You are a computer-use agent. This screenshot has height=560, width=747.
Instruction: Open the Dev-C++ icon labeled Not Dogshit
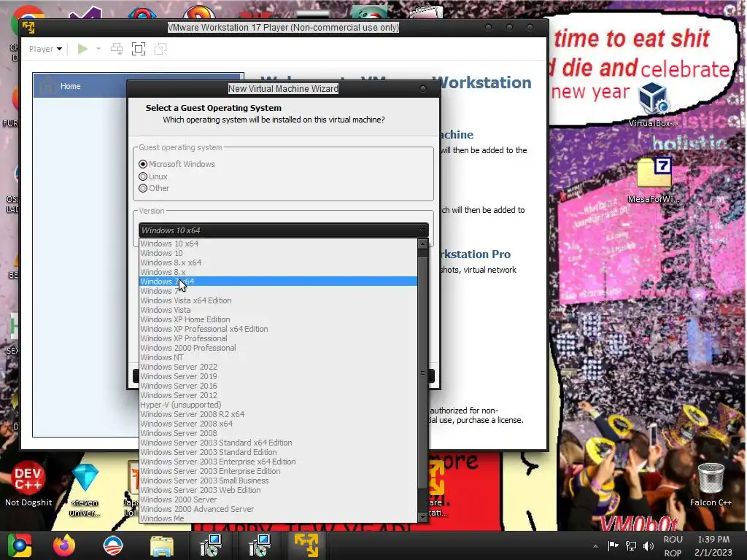pos(28,483)
